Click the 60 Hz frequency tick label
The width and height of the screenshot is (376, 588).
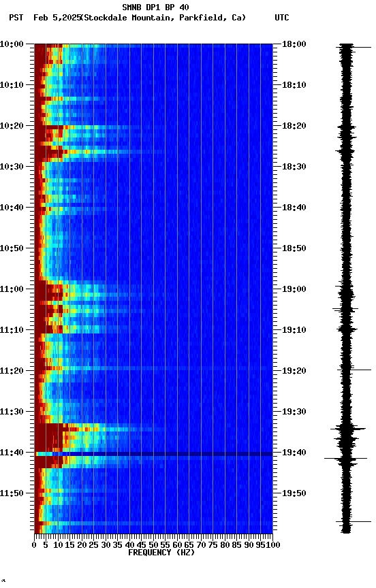(177, 545)
